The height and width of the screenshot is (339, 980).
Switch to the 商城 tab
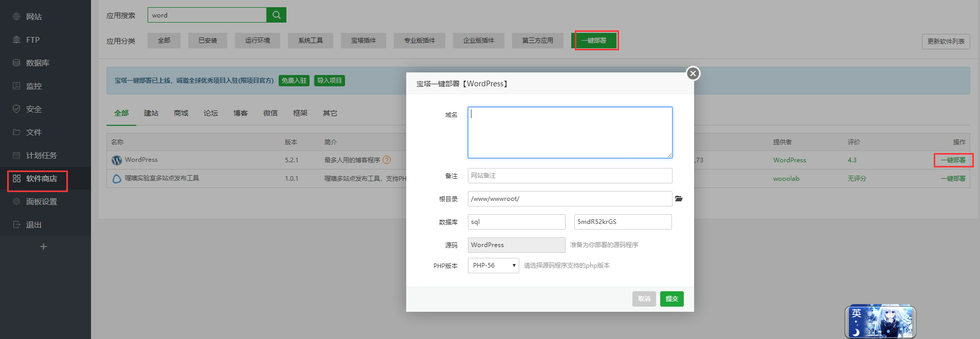pyautogui.click(x=181, y=113)
